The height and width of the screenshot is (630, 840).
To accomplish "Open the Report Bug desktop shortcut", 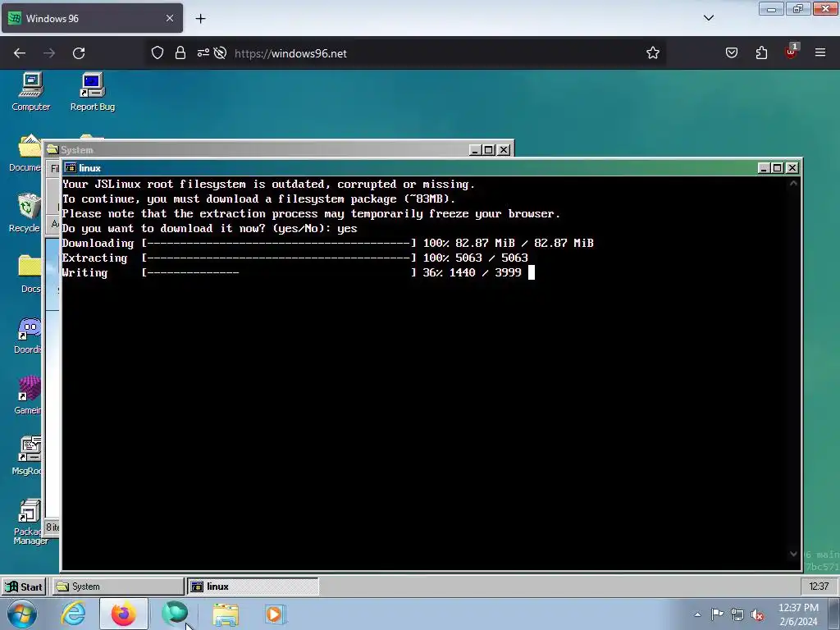I will [92, 92].
